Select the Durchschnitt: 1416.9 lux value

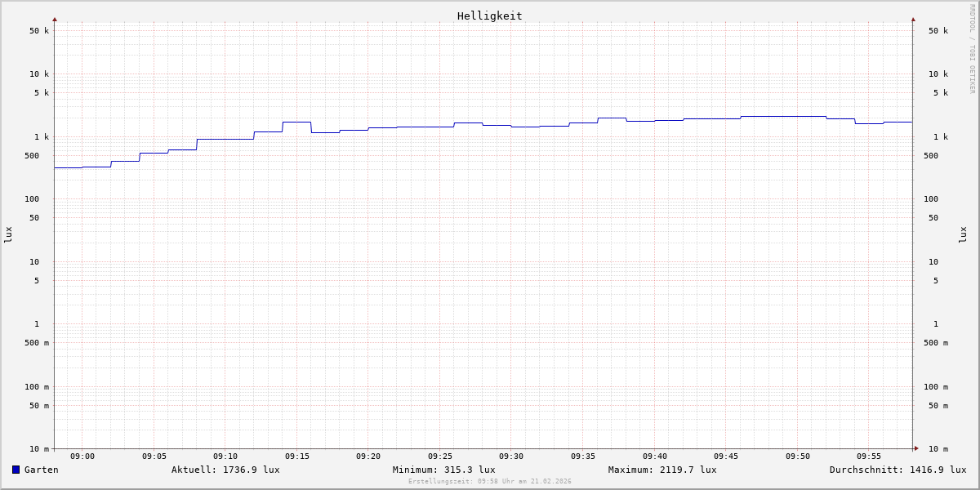click(x=898, y=470)
